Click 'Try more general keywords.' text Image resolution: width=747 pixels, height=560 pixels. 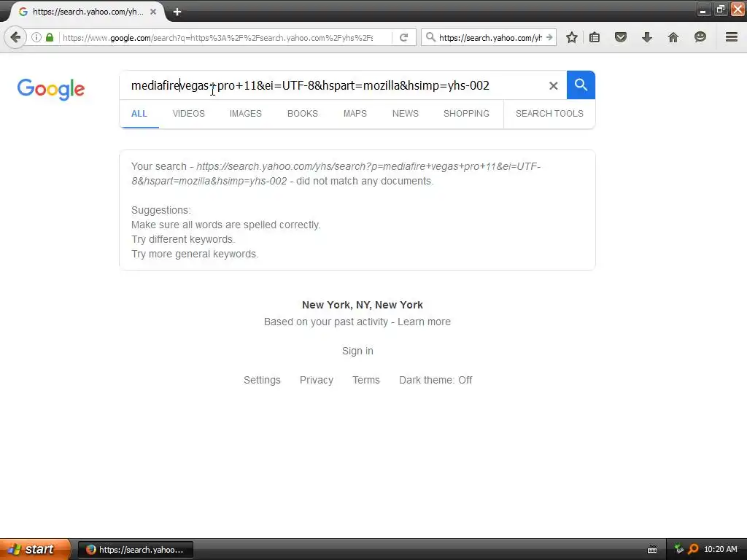click(195, 254)
